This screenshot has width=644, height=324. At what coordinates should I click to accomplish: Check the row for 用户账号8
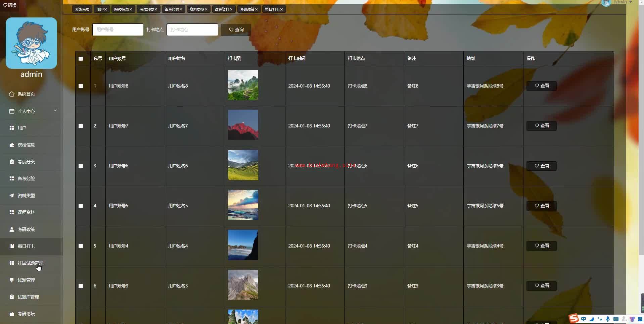coord(81,86)
